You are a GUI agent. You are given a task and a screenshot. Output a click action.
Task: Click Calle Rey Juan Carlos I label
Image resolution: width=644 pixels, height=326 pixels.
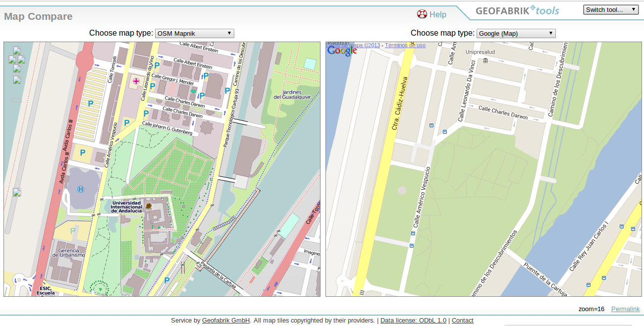pos(589,246)
